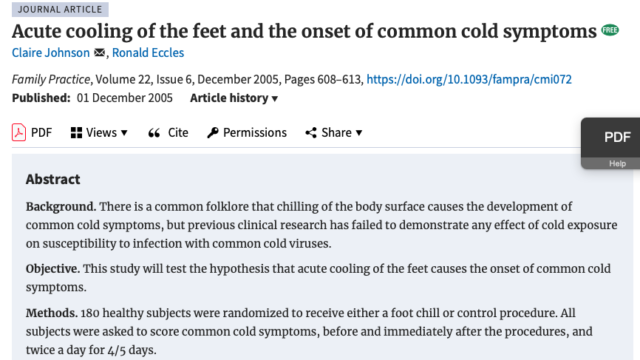Click the green FREE badge icon
640x360 pixels.
[x=610, y=30]
